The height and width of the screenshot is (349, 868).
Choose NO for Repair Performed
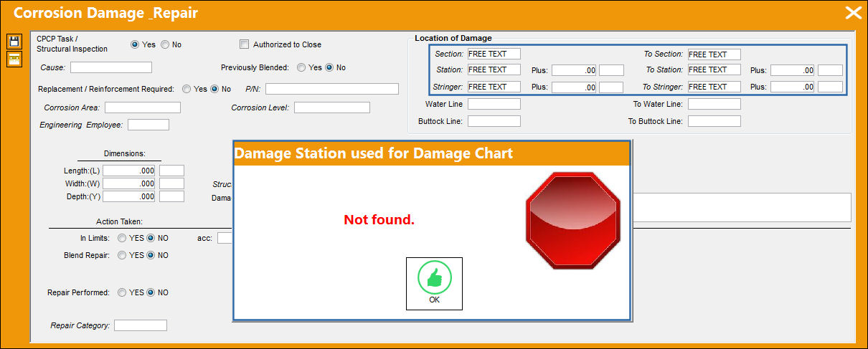click(x=151, y=292)
